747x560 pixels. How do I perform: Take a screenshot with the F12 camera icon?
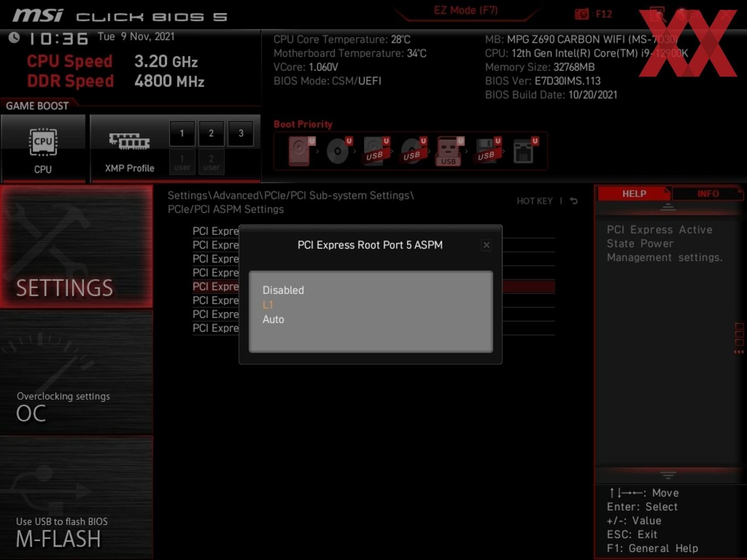[582, 14]
